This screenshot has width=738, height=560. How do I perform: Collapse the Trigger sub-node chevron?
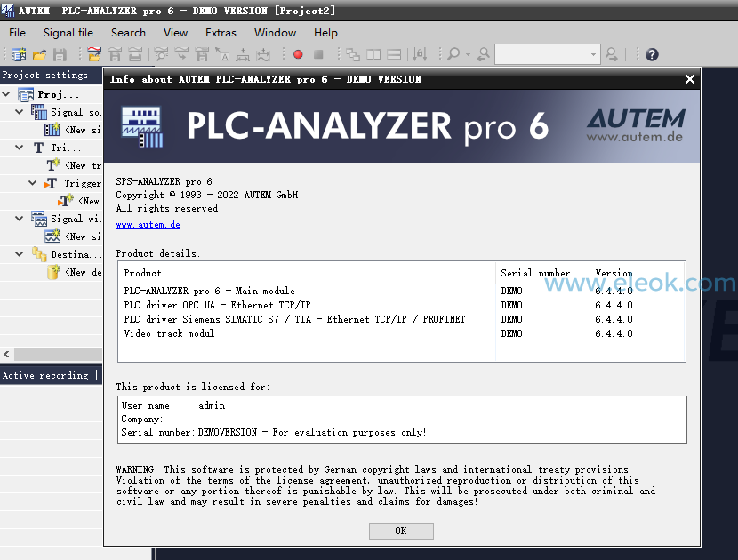[33, 183]
